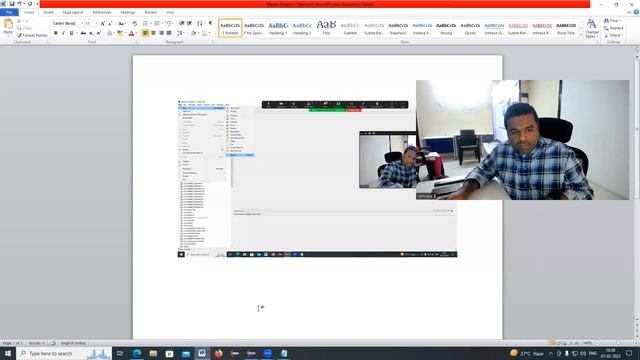This screenshot has height=360, width=640.
Task: Adjust the zoom slider in status bar
Action: click(618, 343)
